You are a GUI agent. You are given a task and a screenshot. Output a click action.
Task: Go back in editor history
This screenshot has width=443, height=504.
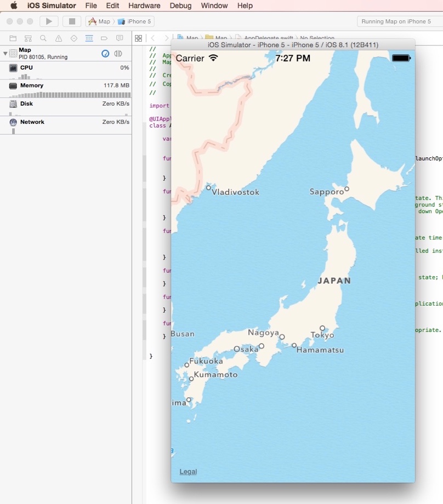[x=153, y=38]
